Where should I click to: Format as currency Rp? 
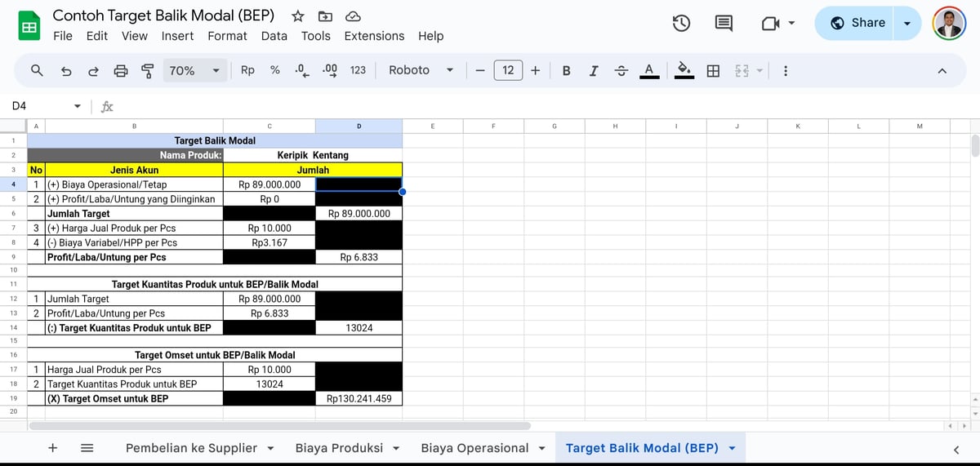247,70
